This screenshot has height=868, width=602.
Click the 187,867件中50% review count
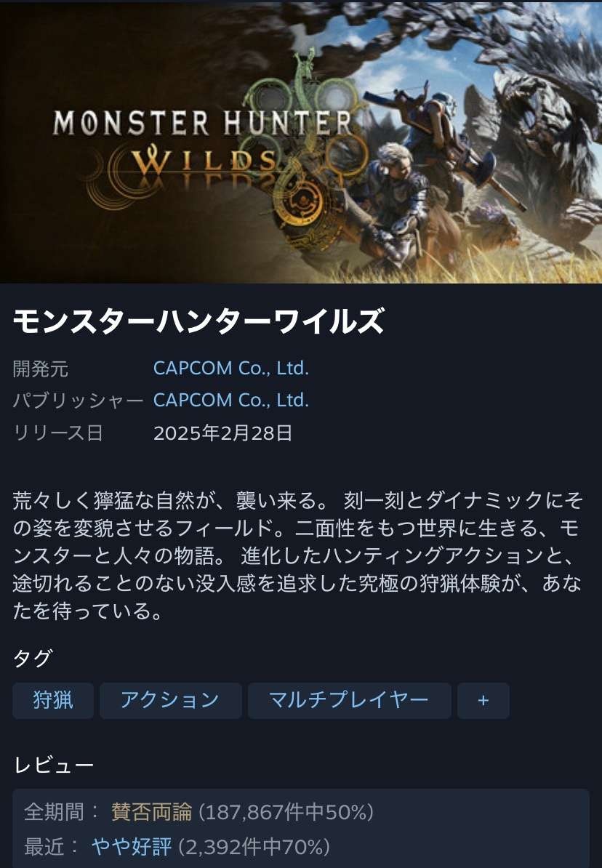pos(286,812)
